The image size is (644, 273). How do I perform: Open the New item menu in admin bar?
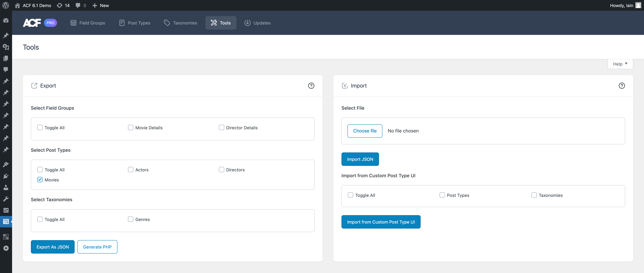tap(100, 5)
